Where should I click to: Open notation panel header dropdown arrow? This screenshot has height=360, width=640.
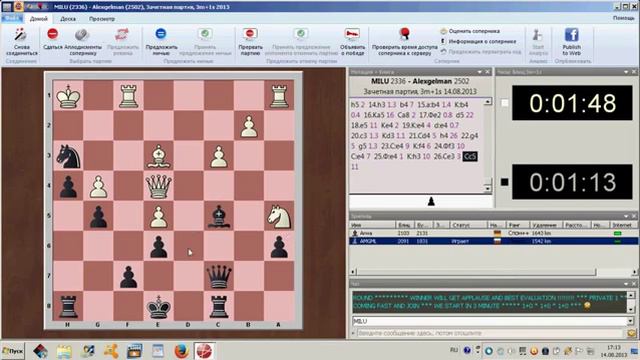point(480,72)
